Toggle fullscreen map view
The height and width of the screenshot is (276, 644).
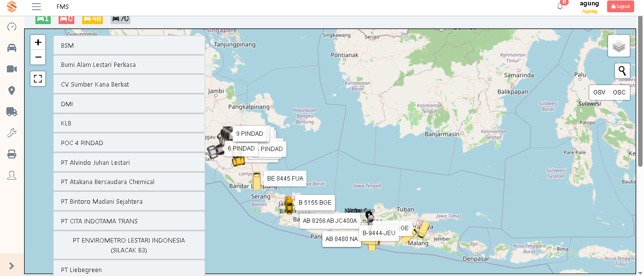38,79
